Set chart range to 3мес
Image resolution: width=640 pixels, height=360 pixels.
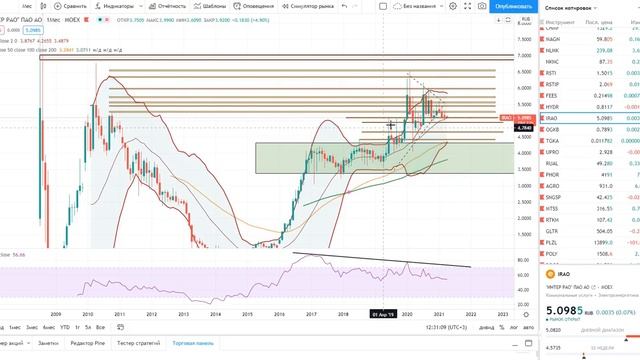click(x=32, y=327)
